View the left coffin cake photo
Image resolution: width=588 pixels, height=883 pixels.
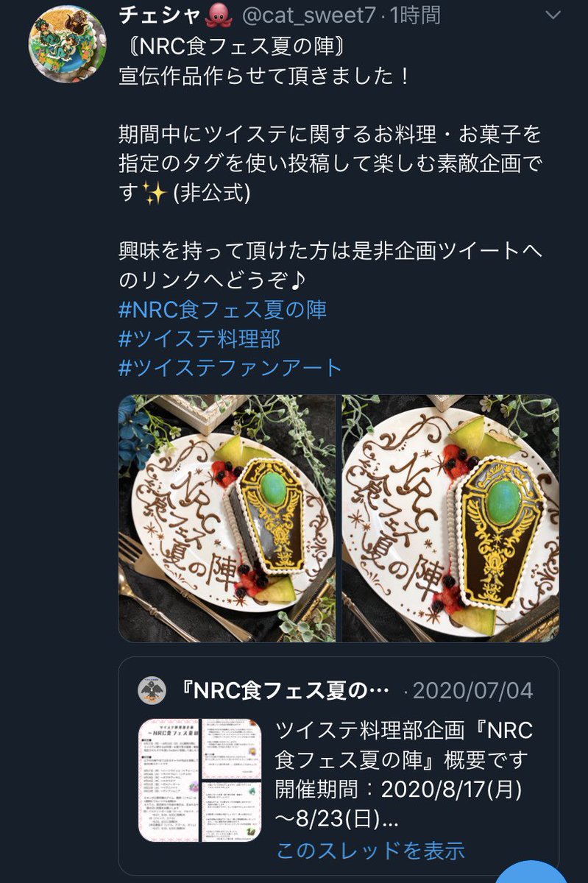[227, 519]
